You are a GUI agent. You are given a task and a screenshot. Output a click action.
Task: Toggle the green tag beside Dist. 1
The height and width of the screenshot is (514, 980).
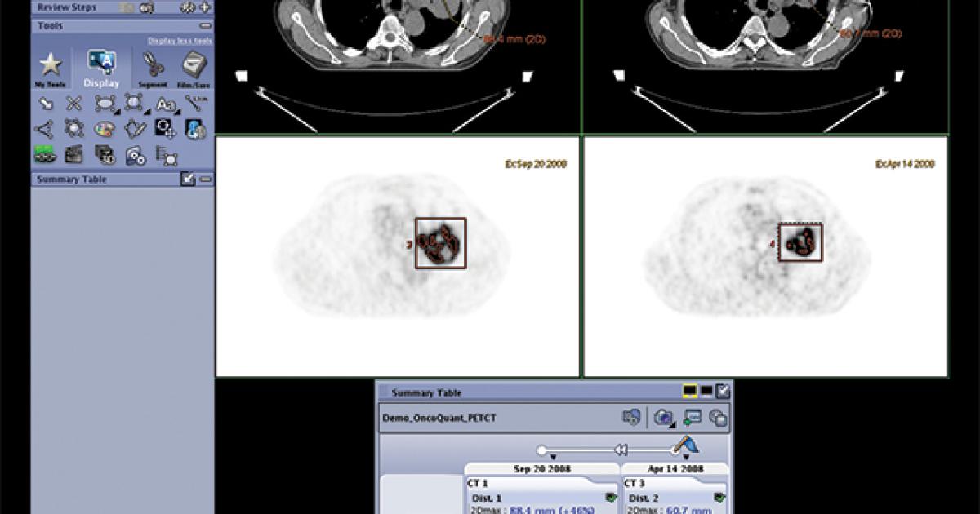coord(612,496)
